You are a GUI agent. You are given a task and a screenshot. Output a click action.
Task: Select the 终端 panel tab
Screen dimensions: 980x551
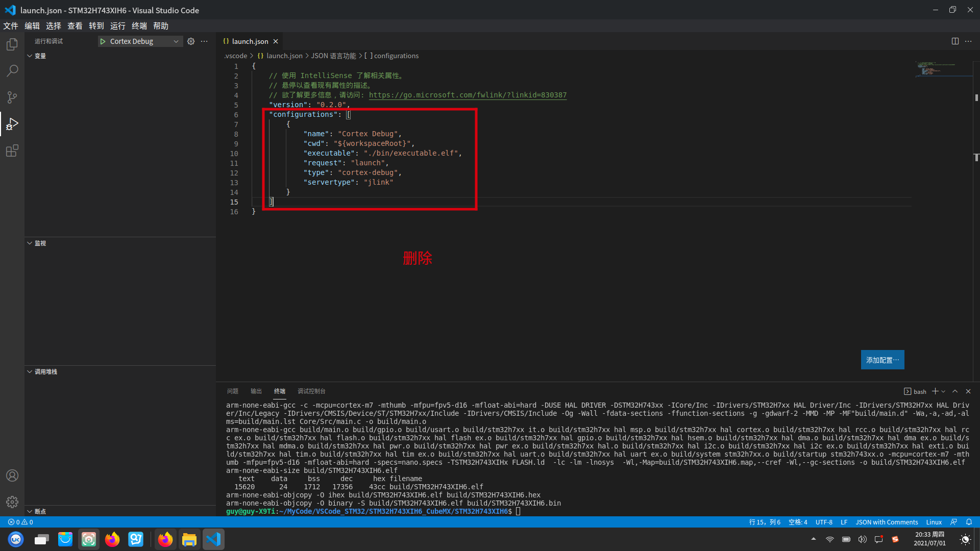coord(280,391)
